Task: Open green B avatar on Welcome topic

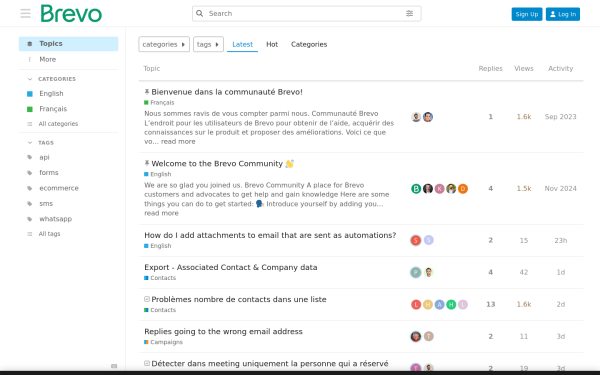Action: click(x=416, y=189)
